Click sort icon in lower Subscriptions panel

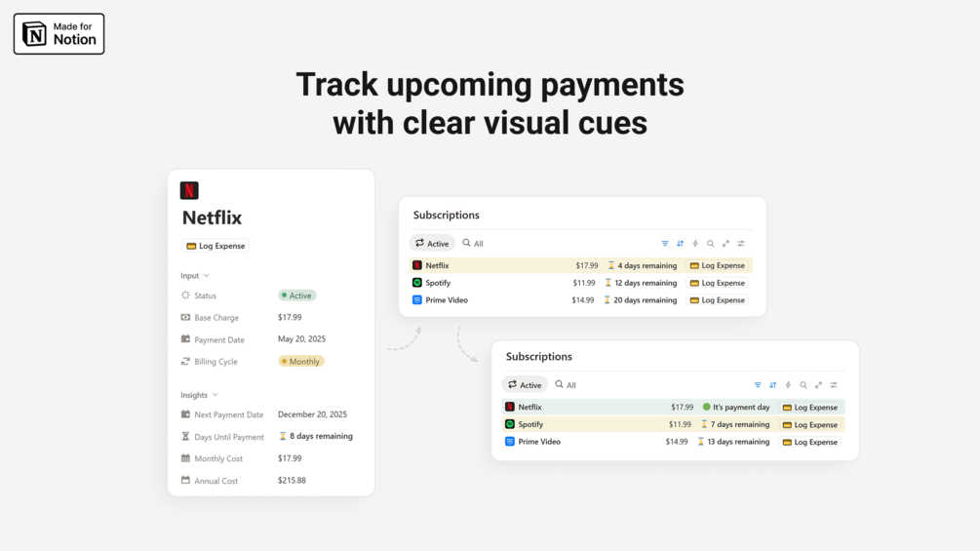(x=773, y=385)
